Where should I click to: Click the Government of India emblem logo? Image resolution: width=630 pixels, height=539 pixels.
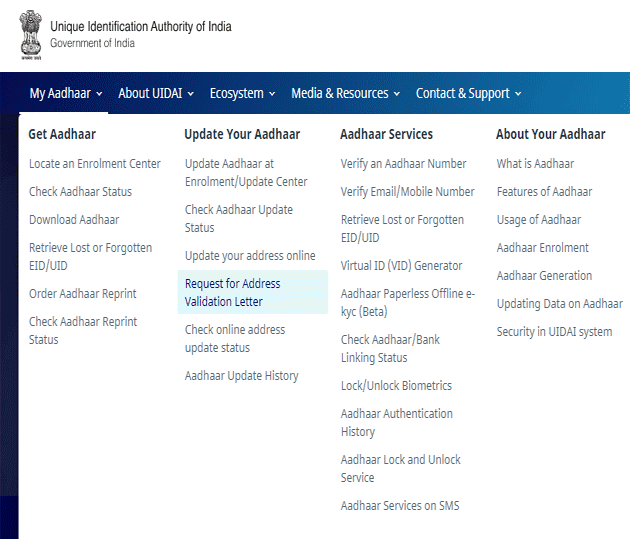pyautogui.click(x=31, y=35)
